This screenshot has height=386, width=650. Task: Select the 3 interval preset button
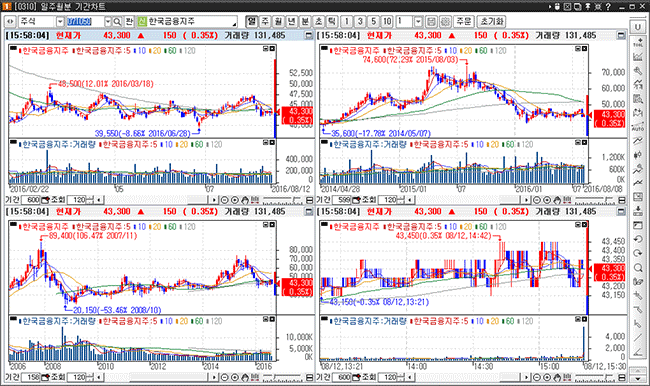tap(360, 22)
